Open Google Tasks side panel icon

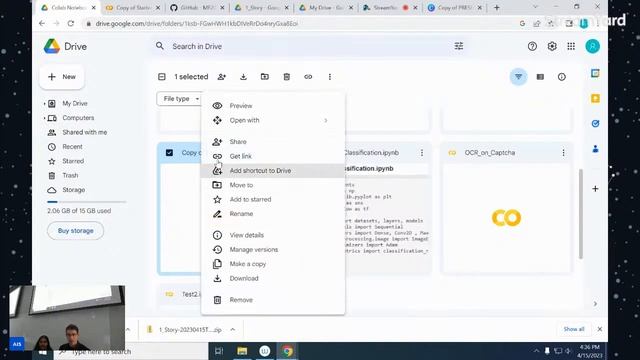click(x=595, y=123)
